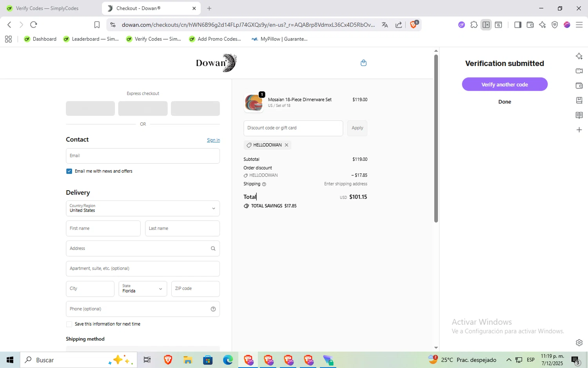Go back to the previous page
The image size is (588, 368).
9,25
